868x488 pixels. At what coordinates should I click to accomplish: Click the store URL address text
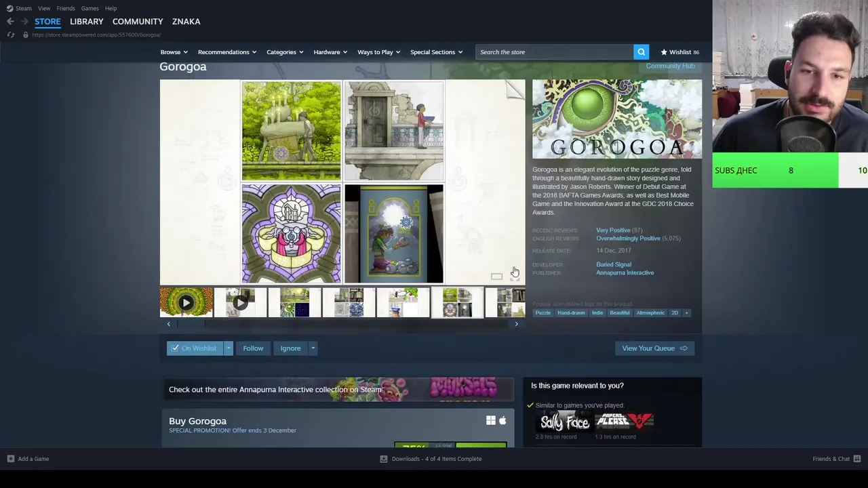(96, 35)
